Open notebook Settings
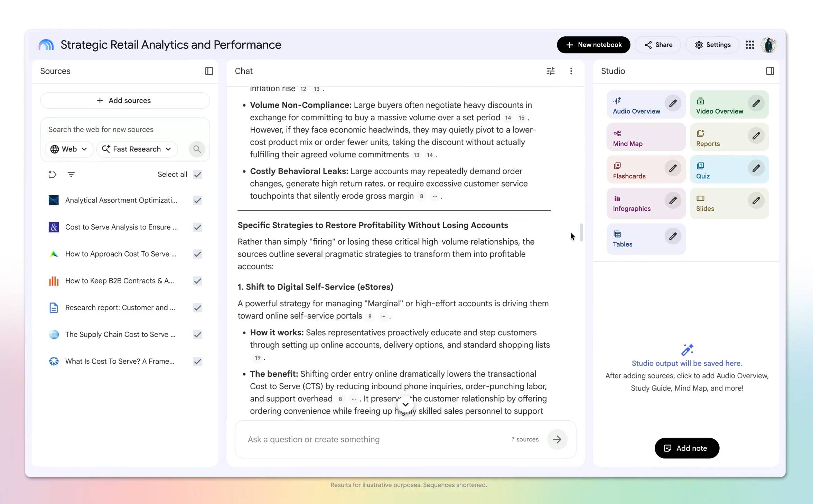 click(712, 45)
